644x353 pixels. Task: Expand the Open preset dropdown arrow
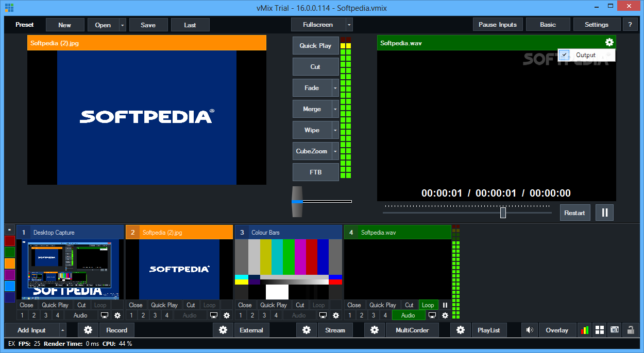point(123,25)
